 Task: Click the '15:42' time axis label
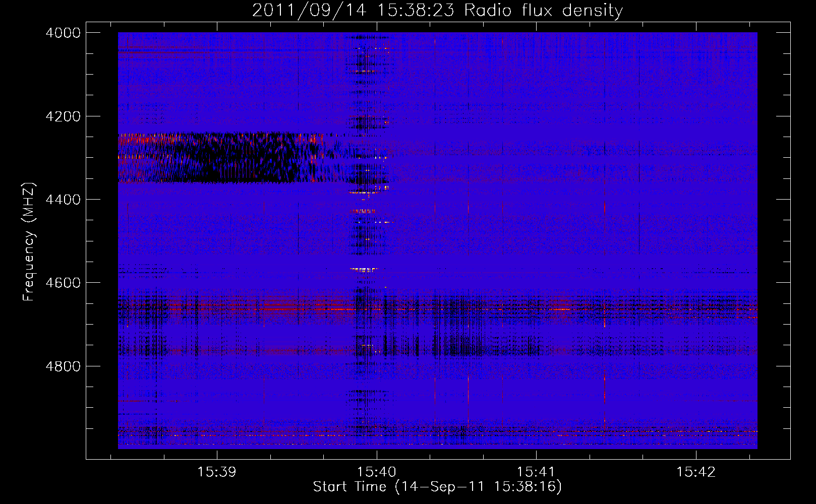click(x=695, y=472)
